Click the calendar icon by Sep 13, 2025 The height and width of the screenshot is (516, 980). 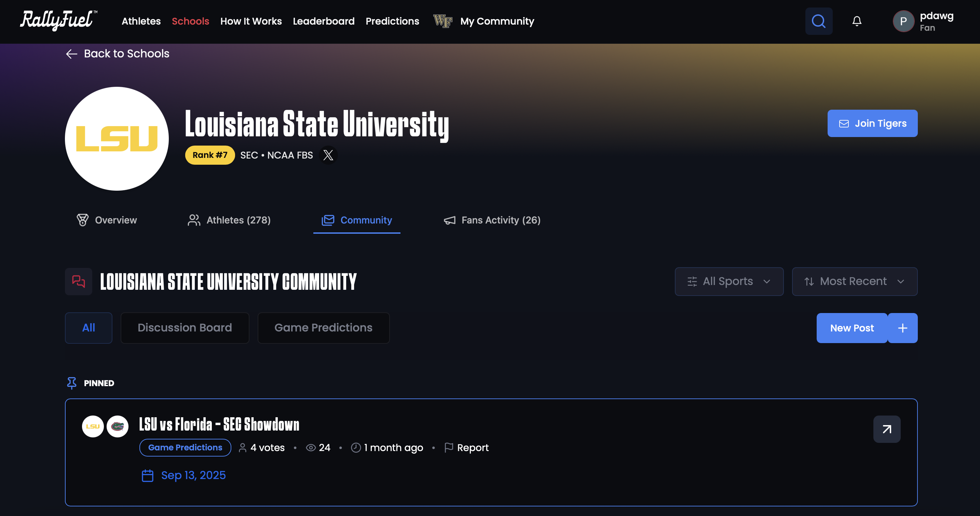[x=148, y=475]
